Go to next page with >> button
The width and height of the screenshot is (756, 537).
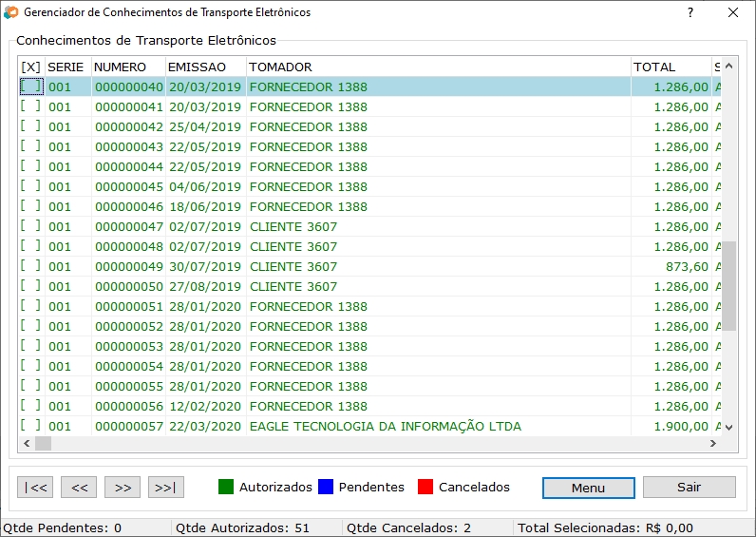[x=123, y=488]
